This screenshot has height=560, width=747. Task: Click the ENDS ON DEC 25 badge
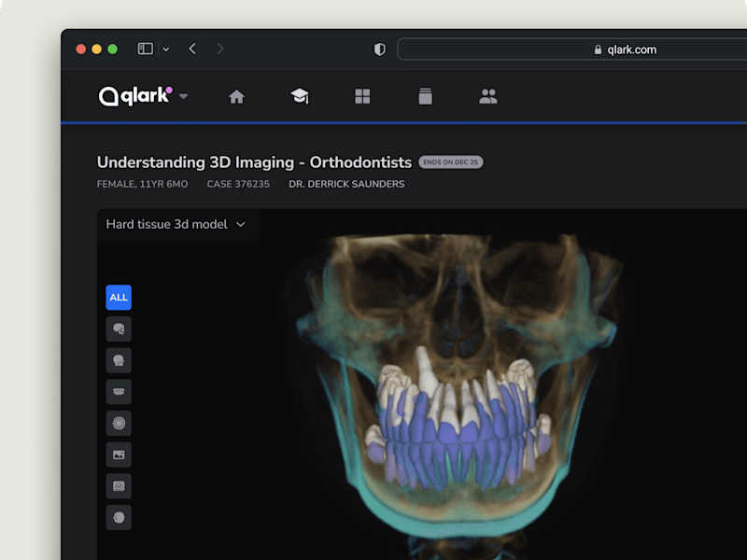pos(451,162)
